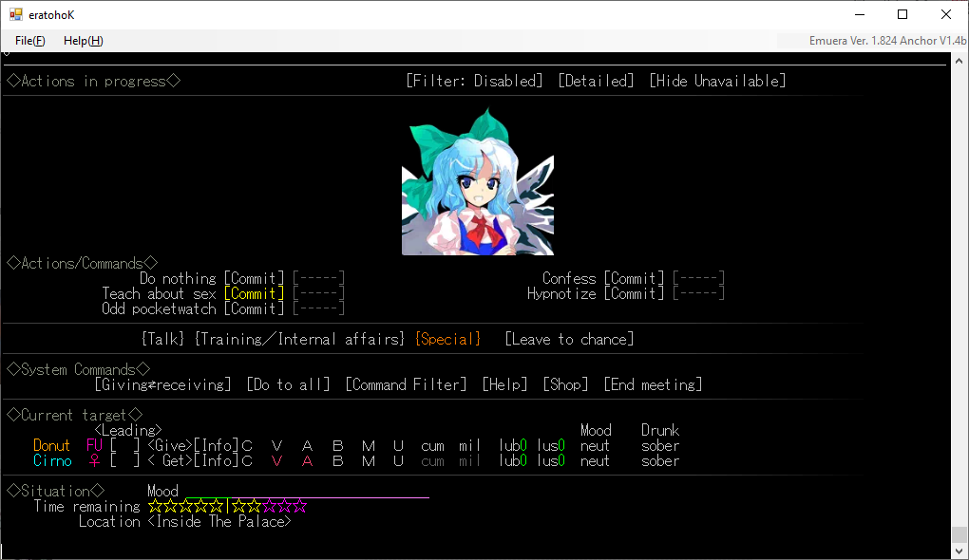Toggle the Filter: Disabled option
This screenshot has width=969, height=560.
pos(474,81)
